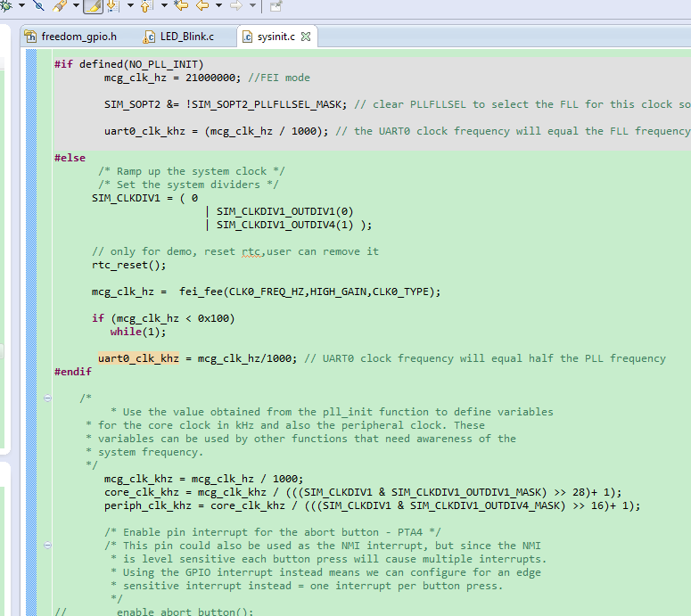This screenshot has height=616, width=691.
Task: Switch to the freedom_gpio.h tab
Action: pos(71,37)
